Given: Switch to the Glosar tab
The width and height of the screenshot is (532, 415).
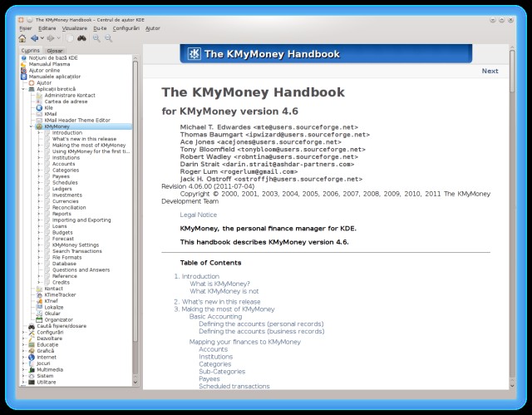Looking at the screenshot, I should [55, 51].
